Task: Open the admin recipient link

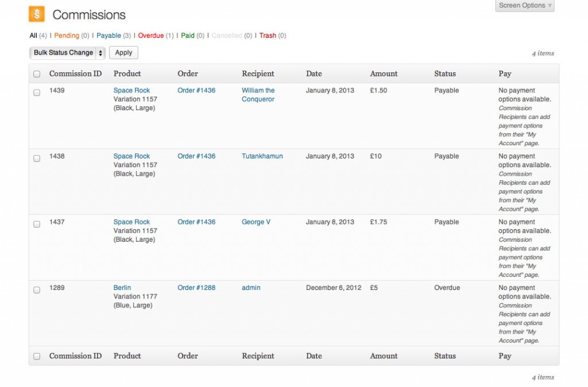Action: click(251, 288)
